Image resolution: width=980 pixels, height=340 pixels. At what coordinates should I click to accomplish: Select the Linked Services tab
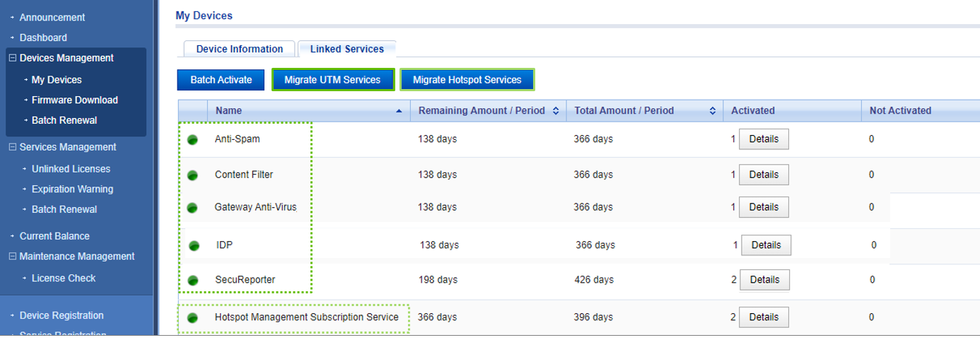pyautogui.click(x=346, y=49)
